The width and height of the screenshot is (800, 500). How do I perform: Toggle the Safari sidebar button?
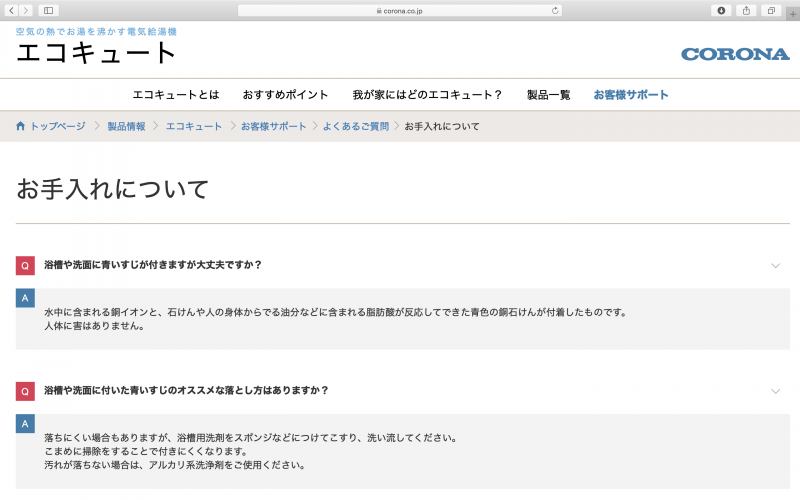click(48, 10)
